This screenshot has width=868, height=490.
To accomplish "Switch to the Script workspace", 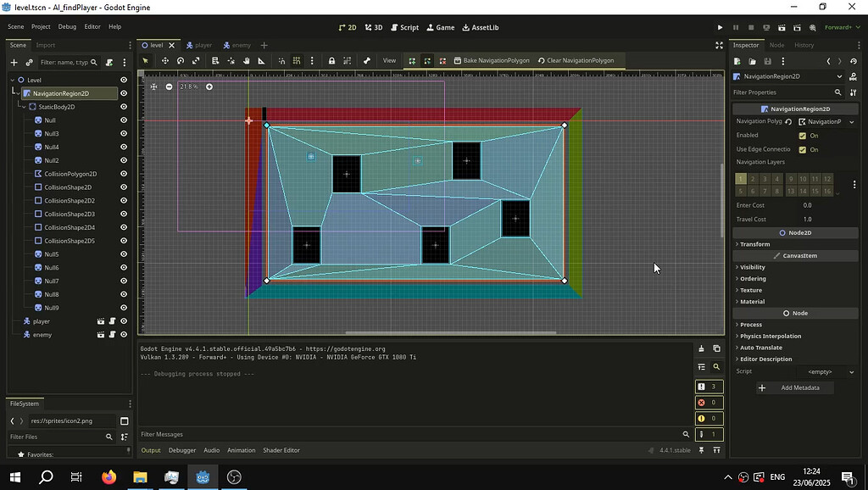I will (404, 27).
